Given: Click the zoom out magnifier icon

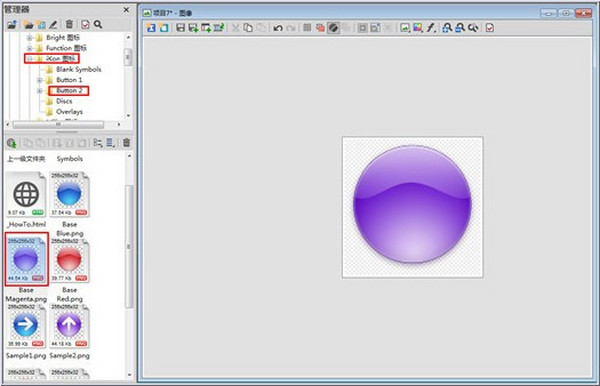Looking at the screenshot, I should click(460, 28).
